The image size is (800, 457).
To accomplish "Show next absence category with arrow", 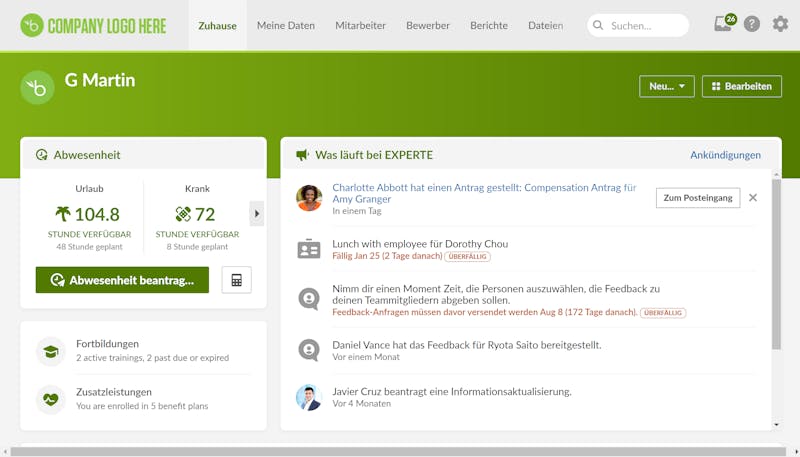I will [x=257, y=214].
